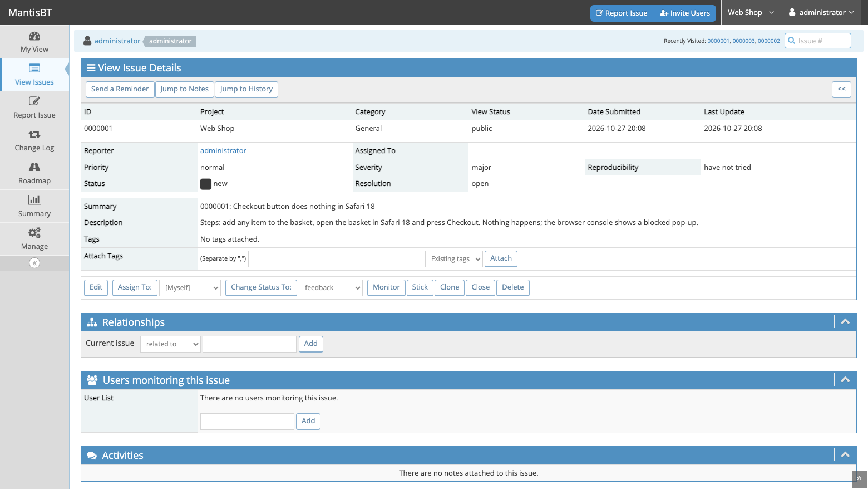This screenshot has width=868, height=489.
Task: Click the severity value 'major'
Action: pyautogui.click(x=481, y=168)
